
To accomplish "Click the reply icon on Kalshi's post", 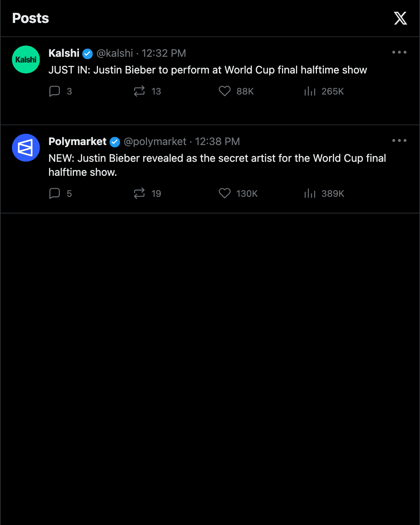I will pos(54,91).
